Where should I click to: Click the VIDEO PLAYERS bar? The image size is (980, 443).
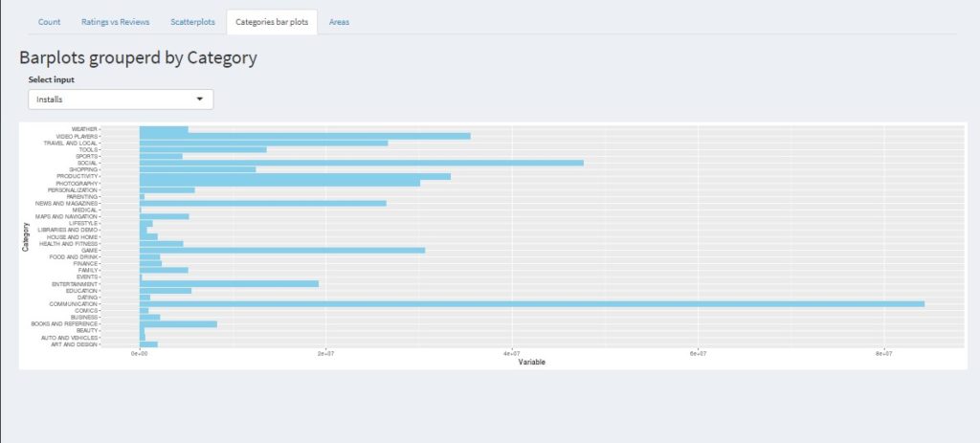(304, 136)
